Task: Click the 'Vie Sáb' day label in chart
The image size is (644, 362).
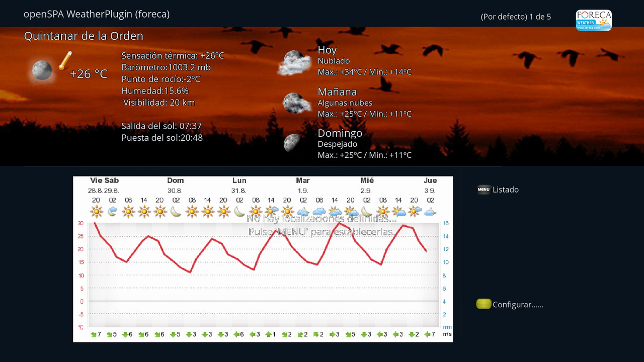Action: pos(104,180)
